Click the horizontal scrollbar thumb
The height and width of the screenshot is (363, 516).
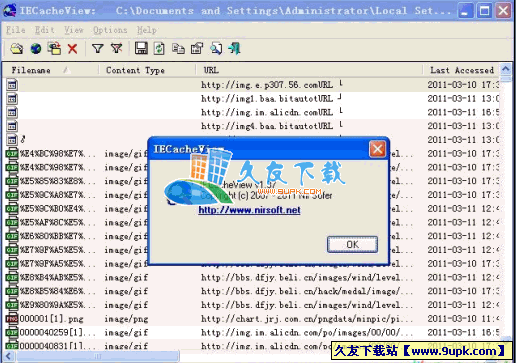(97, 356)
